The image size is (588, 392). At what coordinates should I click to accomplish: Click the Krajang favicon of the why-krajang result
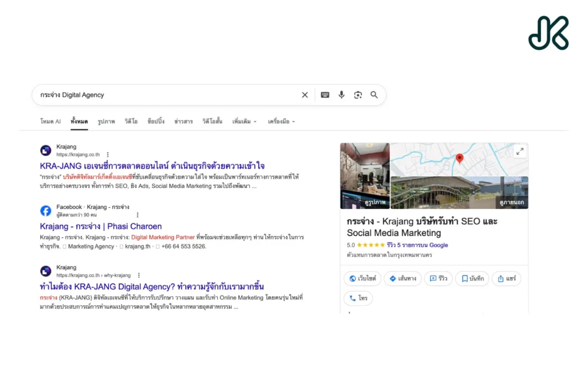coord(46,271)
